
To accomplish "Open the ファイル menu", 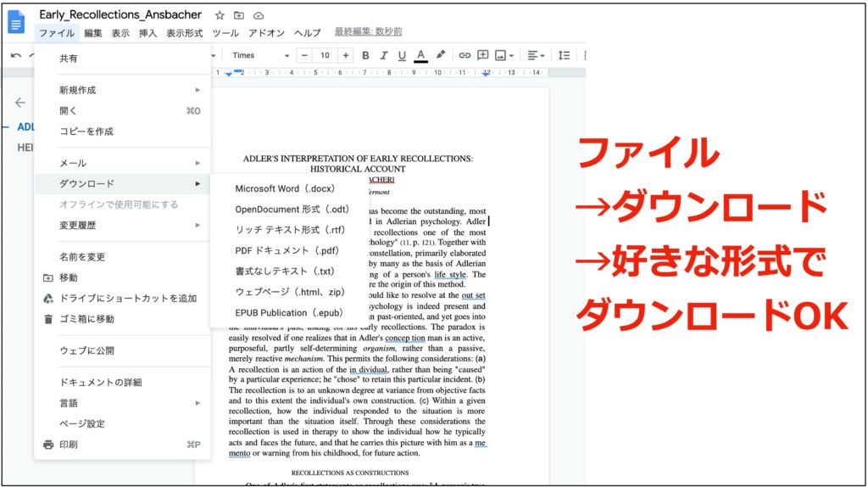I will tap(57, 33).
